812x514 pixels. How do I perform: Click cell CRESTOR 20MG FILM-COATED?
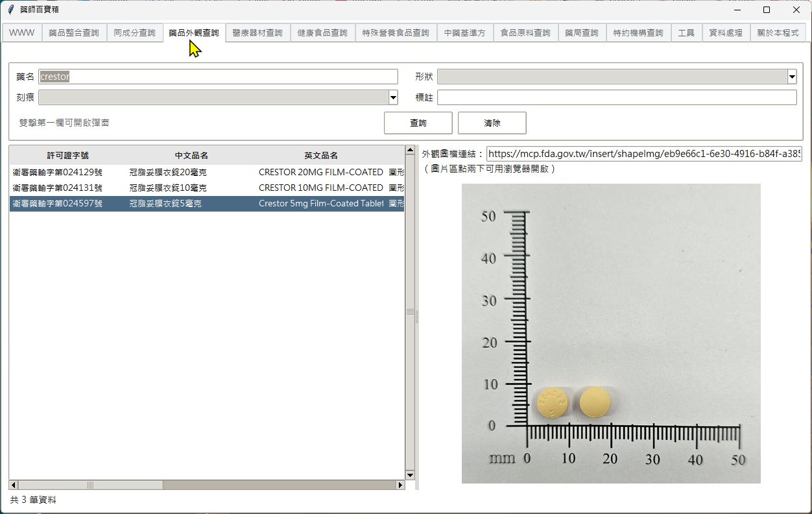(321, 172)
